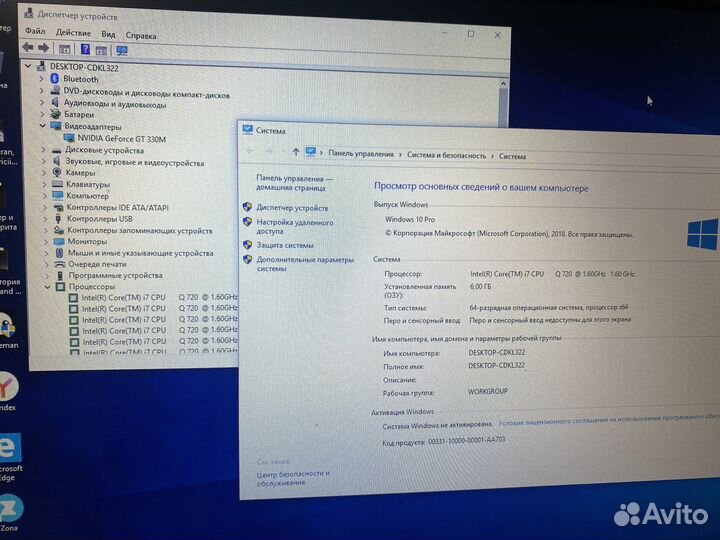Click the Очереди печати printer icon
Screen dimensions: 720x540
(60, 264)
